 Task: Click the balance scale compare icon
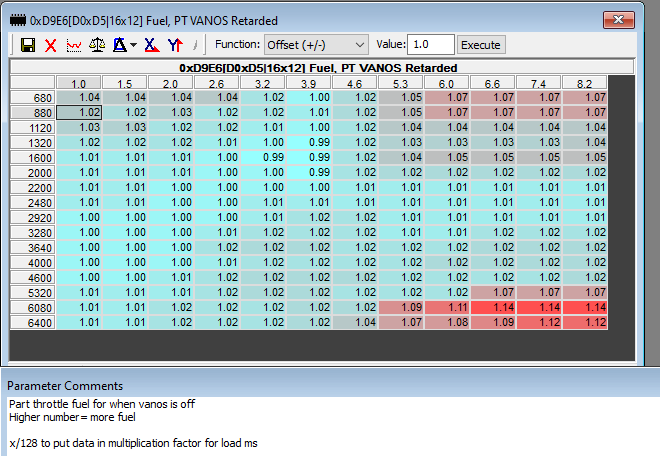97,45
